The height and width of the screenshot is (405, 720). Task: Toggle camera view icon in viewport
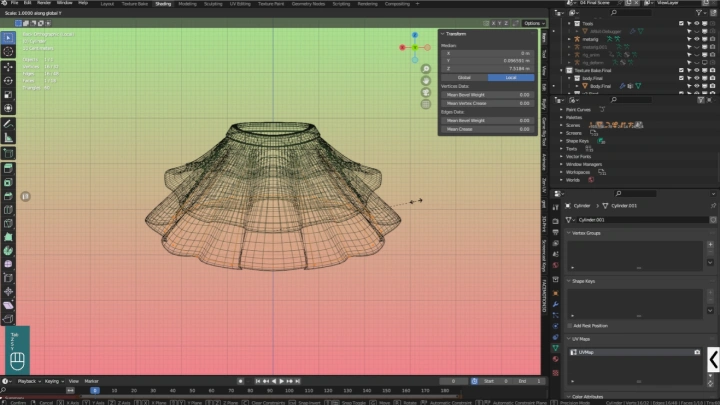(426, 91)
